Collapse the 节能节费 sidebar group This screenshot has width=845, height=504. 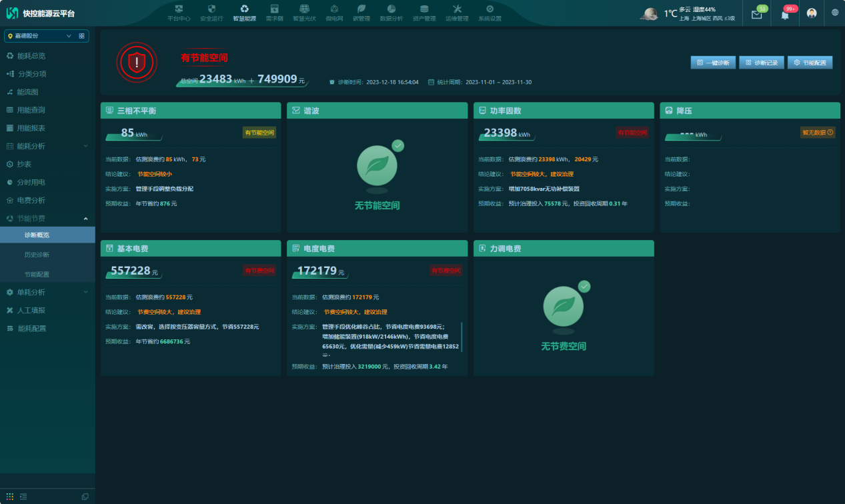[x=47, y=218]
